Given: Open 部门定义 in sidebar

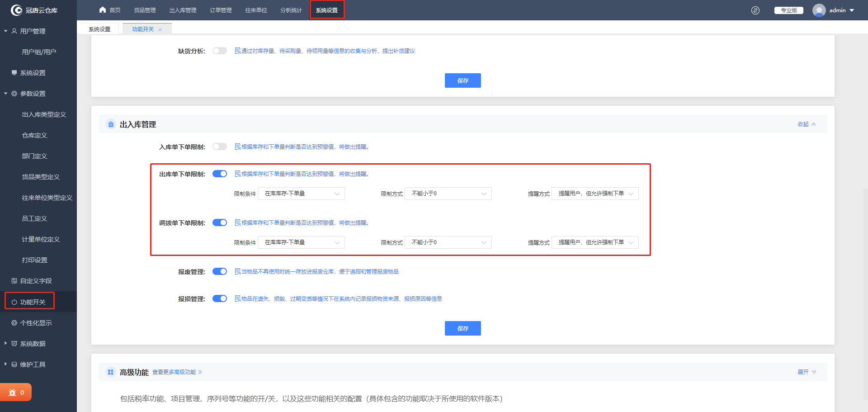Looking at the screenshot, I should pos(34,156).
